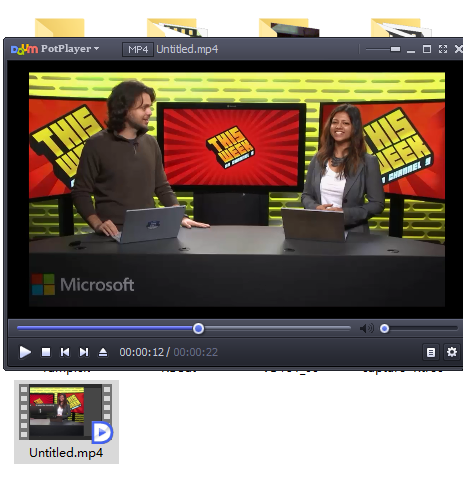Image resolution: width=463 pixels, height=499 pixels.
Task: Open a file with the eject icon
Action: 103,352
